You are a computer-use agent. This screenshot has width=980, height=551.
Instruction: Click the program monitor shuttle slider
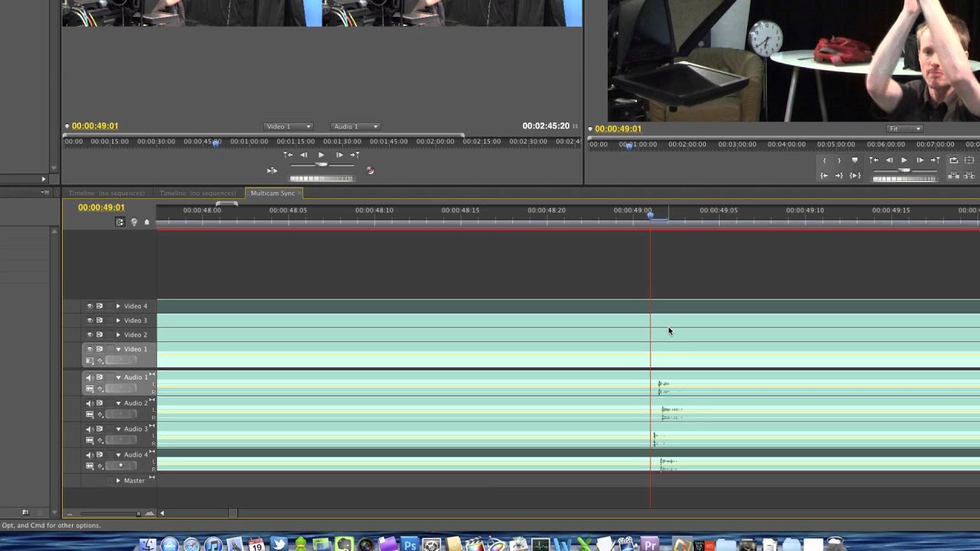click(904, 170)
